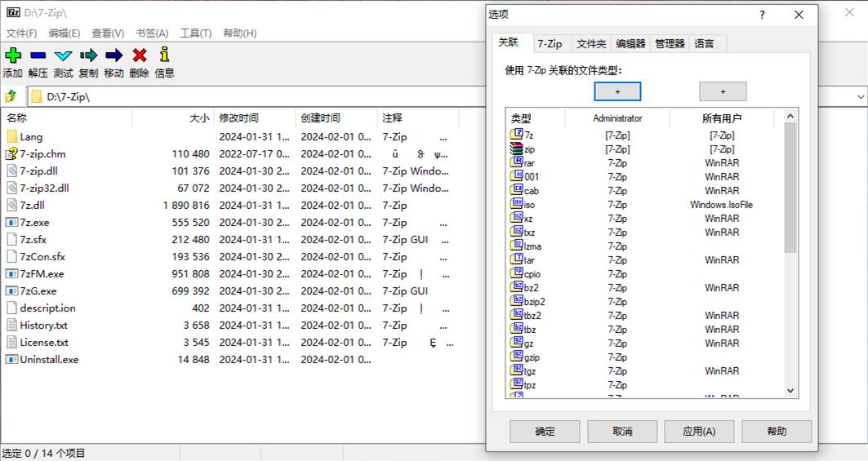Click the 1 890 816 size of 7z.dll
868x461 pixels.
click(x=186, y=206)
